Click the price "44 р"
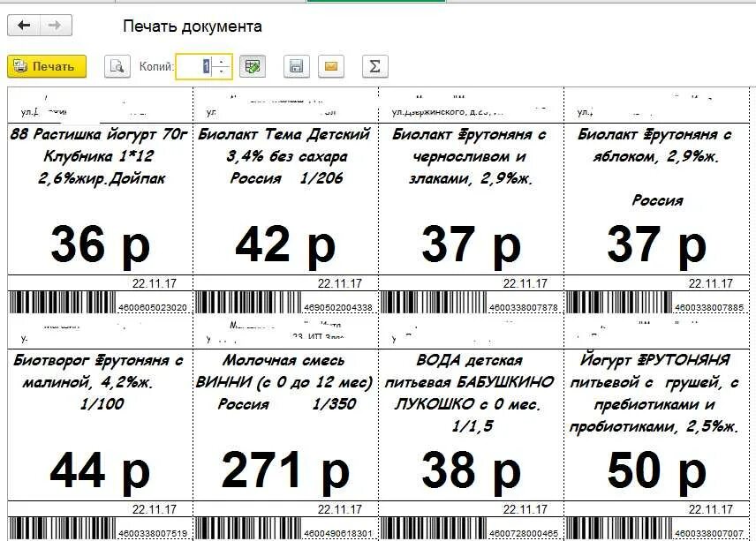The image size is (756, 541). pos(101,470)
